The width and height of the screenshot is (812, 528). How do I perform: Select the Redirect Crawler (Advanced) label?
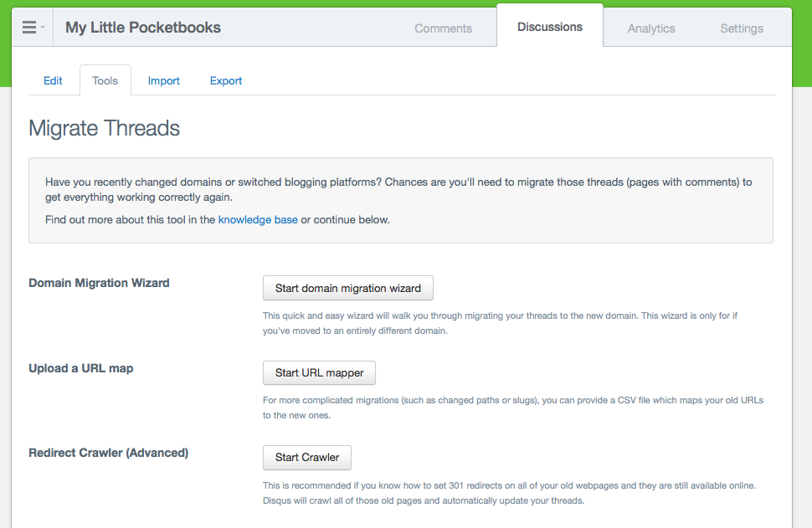pos(108,453)
